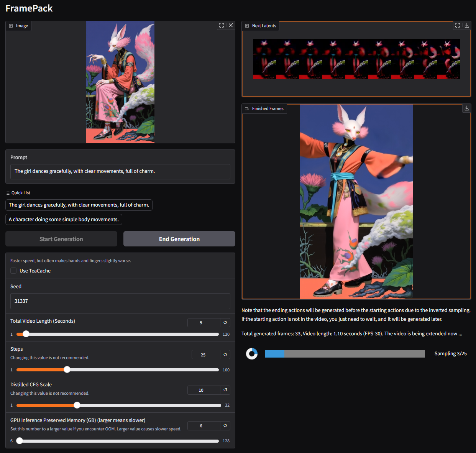The height and width of the screenshot is (453, 476).
Task: Click the Image label icon
Action: coord(11,26)
